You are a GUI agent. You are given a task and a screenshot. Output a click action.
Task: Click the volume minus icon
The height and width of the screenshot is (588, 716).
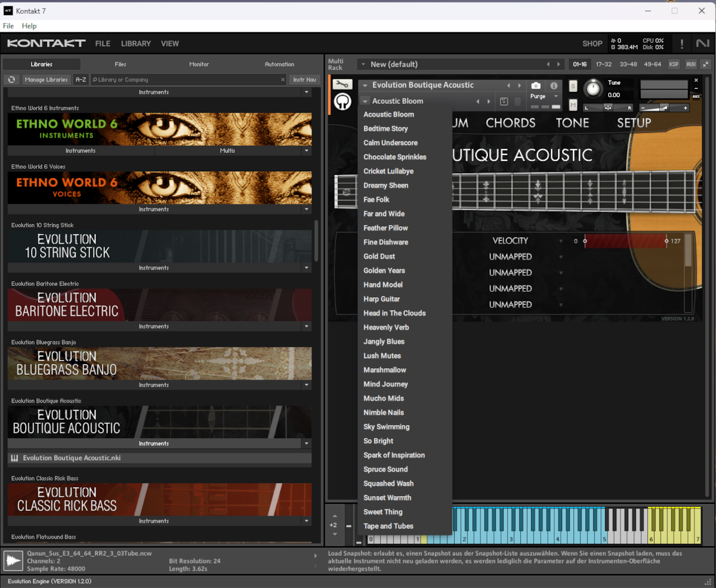point(643,108)
